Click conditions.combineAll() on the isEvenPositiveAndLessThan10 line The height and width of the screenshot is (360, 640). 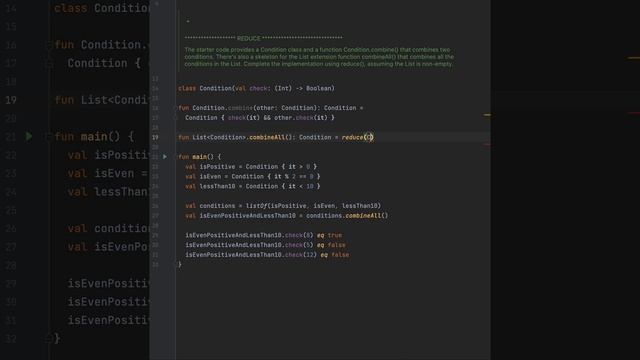[x=347, y=216]
